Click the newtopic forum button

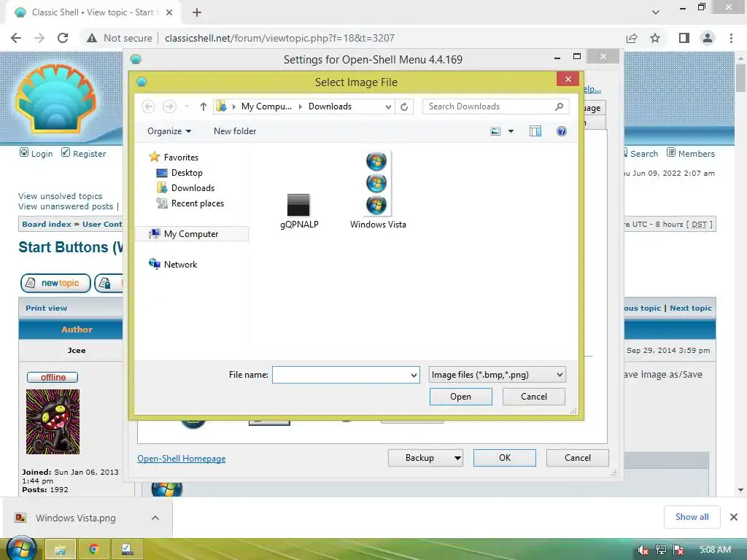point(55,283)
